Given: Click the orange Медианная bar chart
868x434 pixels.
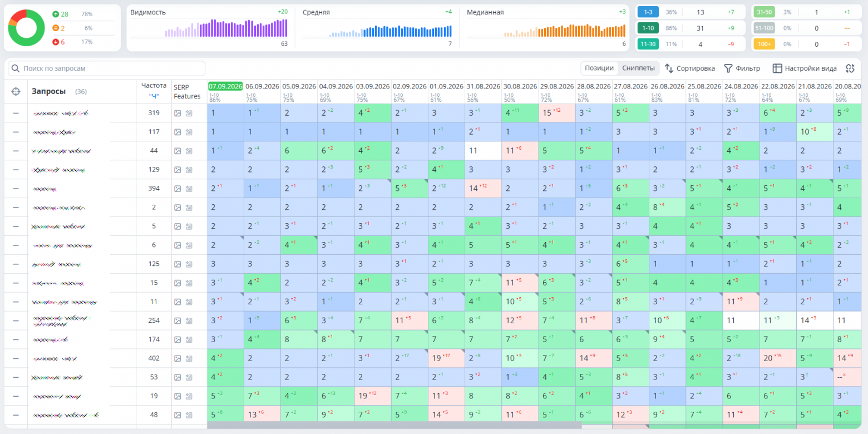Looking at the screenshot, I should [x=565, y=30].
